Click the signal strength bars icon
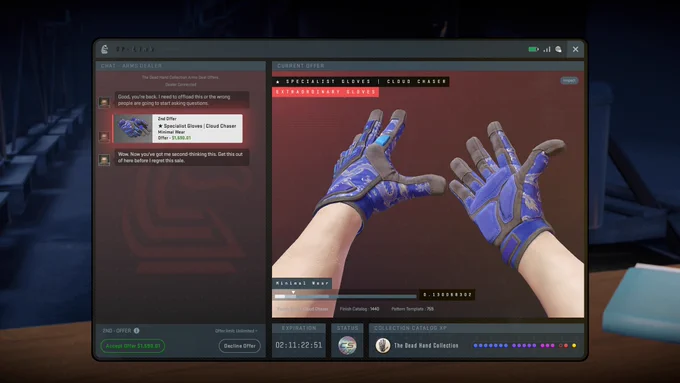Viewport: 680px width, 383px height. pyautogui.click(x=547, y=49)
